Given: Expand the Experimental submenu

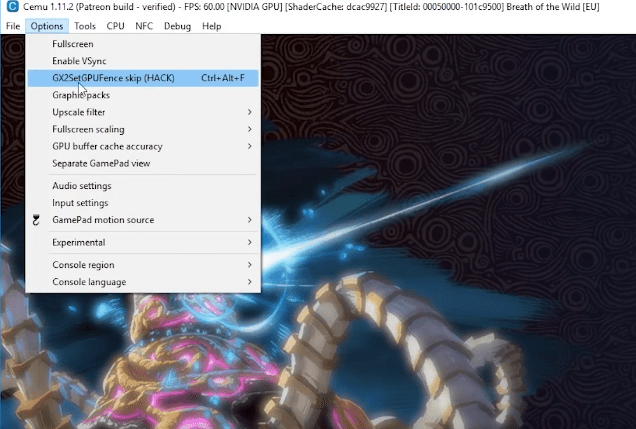Looking at the screenshot, I should tap(78, 242).
